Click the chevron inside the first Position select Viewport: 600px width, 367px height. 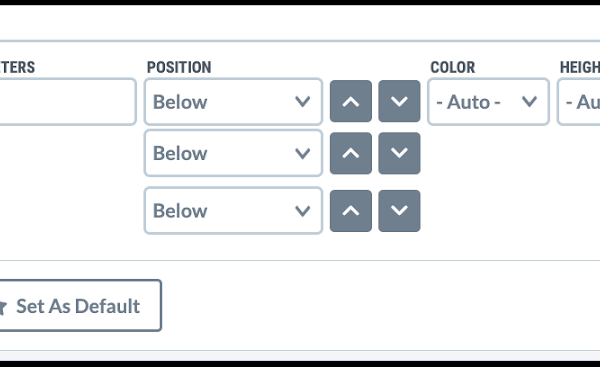pos(302,102)
